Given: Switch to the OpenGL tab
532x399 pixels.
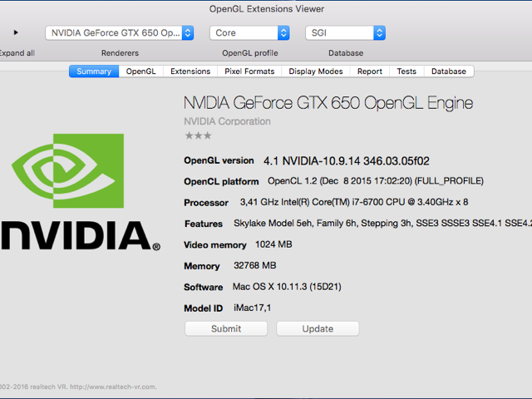Looking at the screenshot, I should pyautogui.click(x=140, y=71).
